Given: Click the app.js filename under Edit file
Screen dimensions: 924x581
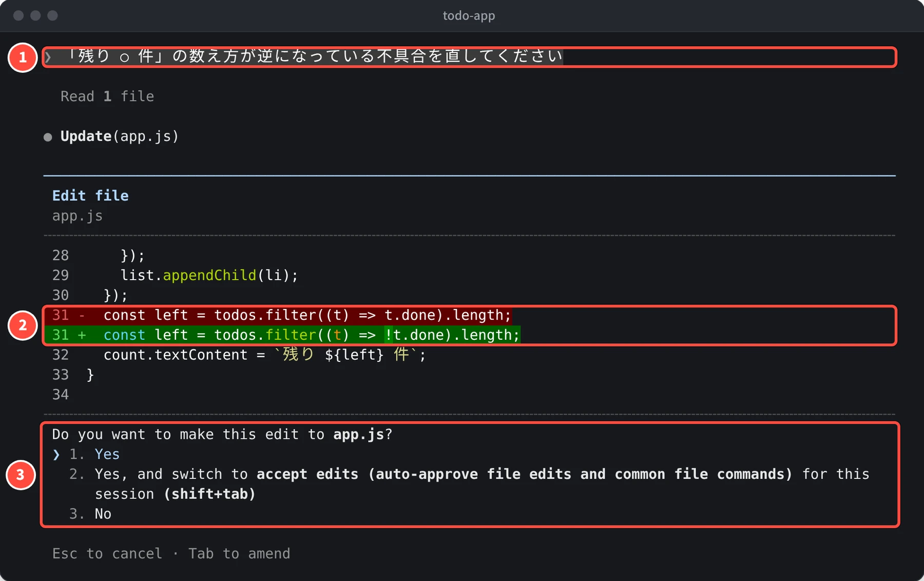Looking at the screenshot, I should point(78,216).
